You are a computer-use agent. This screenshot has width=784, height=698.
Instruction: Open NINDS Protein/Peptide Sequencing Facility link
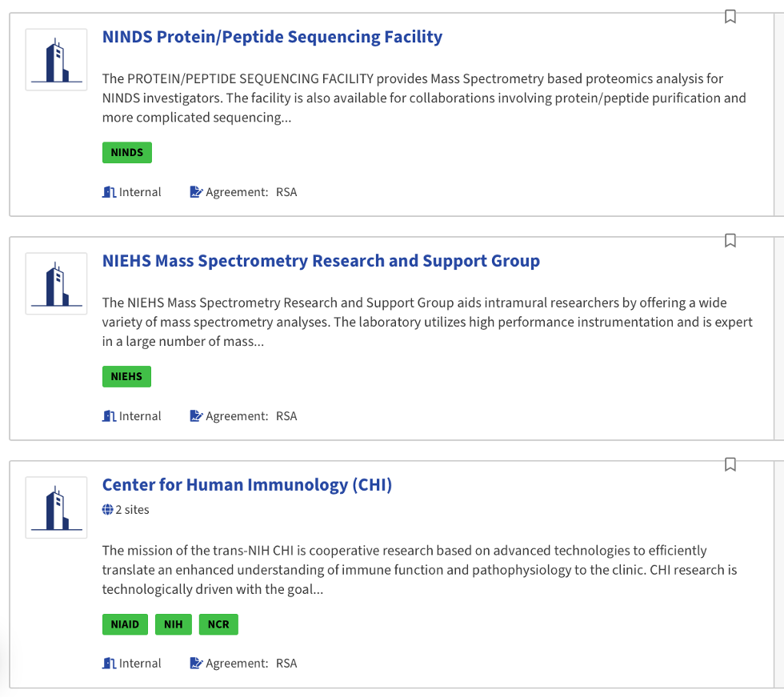click(x=272, y=37)
